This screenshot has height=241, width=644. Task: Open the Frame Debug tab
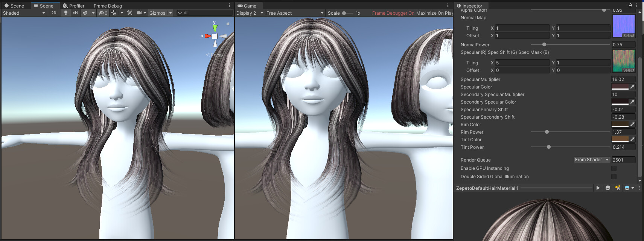click(x=108, y=6)
